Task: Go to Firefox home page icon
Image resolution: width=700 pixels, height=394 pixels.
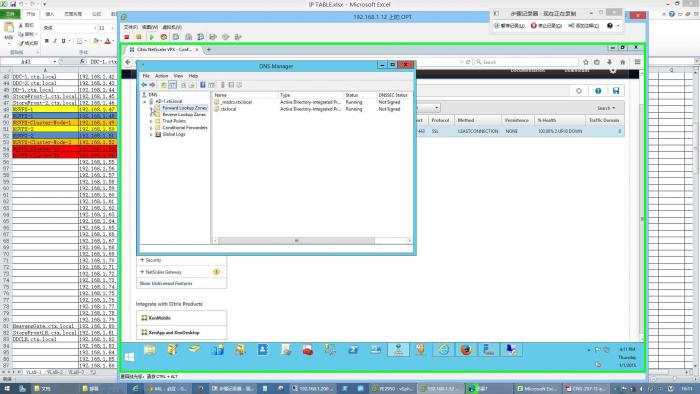Action: coord(623,62)
